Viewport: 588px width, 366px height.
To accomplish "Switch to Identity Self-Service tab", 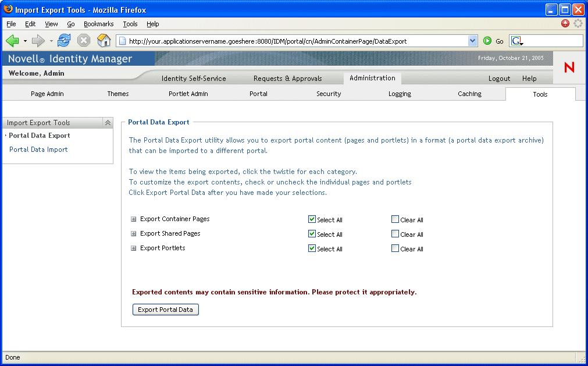I will (194, 79).
